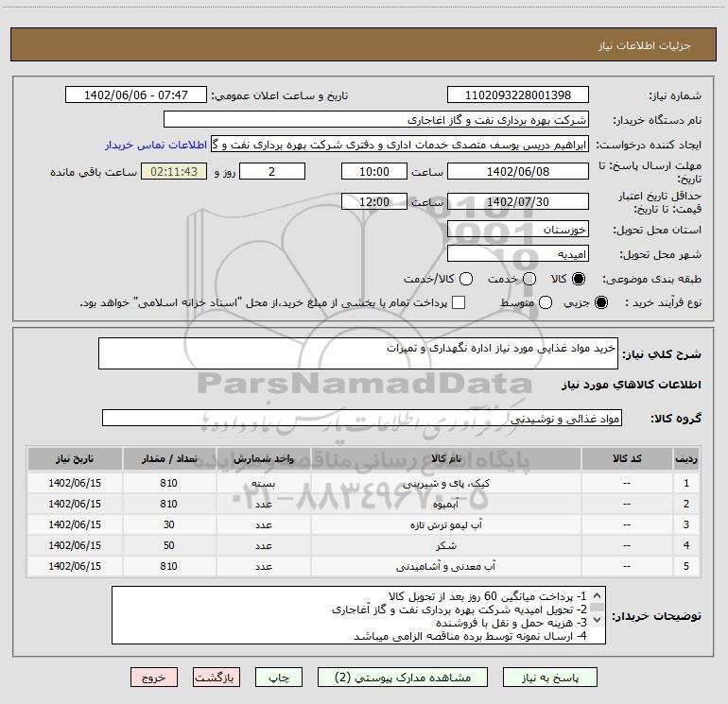The height and width of the screenshot is (704, 728).
Task: Click the چاپ print button
Action: click(279, 678)
